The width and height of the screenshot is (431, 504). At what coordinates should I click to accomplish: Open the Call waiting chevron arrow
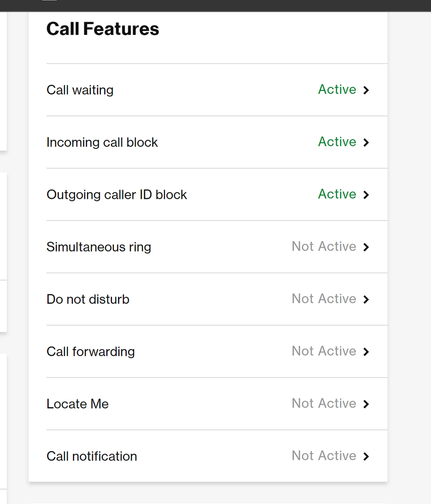coord(366,90)
